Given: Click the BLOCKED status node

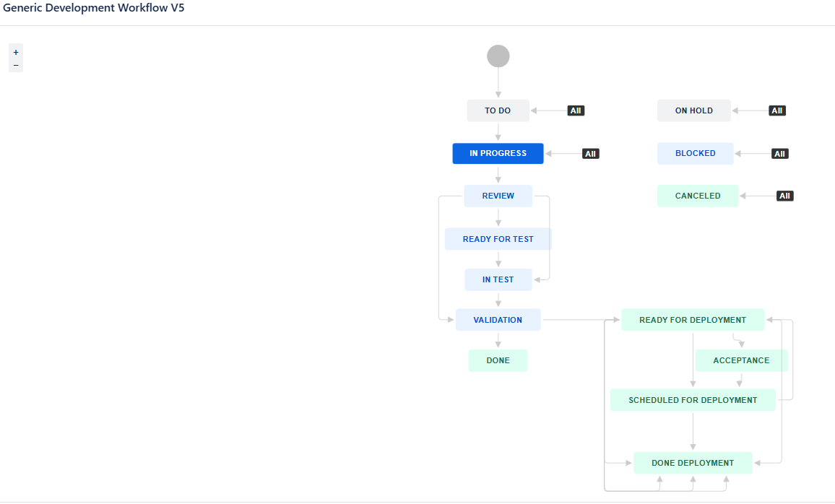Looking at the screenshot, I should [x=695, y=153].
